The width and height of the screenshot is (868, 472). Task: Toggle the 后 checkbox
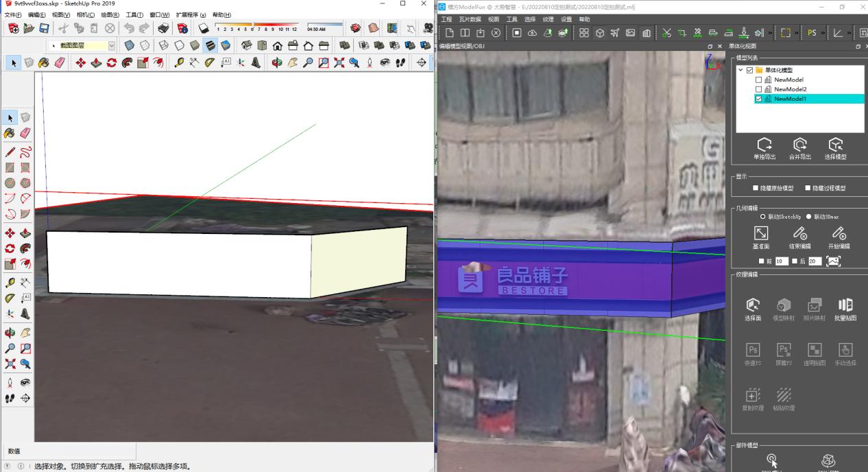794,261
